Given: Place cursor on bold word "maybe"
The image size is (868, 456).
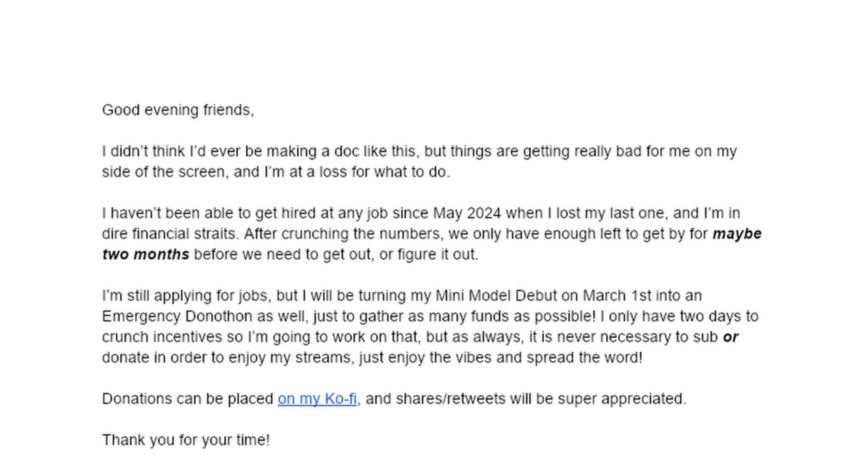Looking at the screenshot, I should tap(736, 234).
